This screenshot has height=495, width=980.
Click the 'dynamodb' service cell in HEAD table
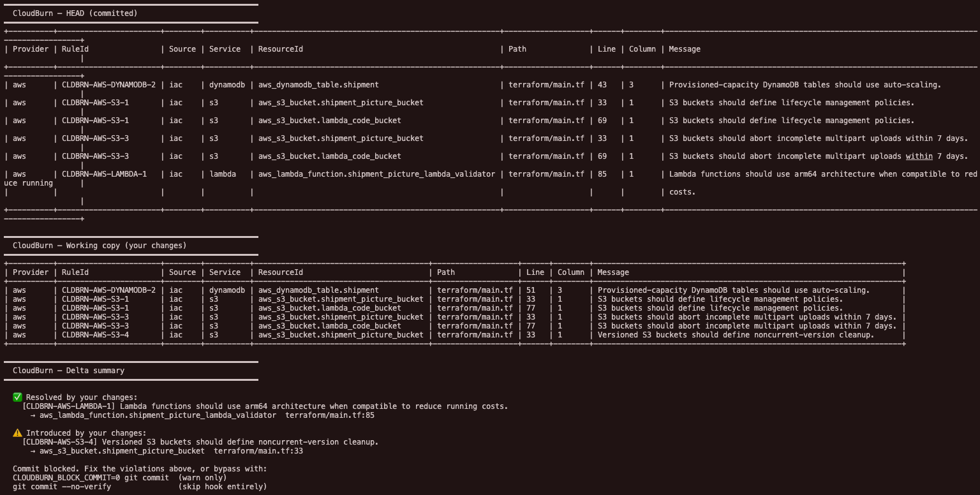(x=227, y=85)
